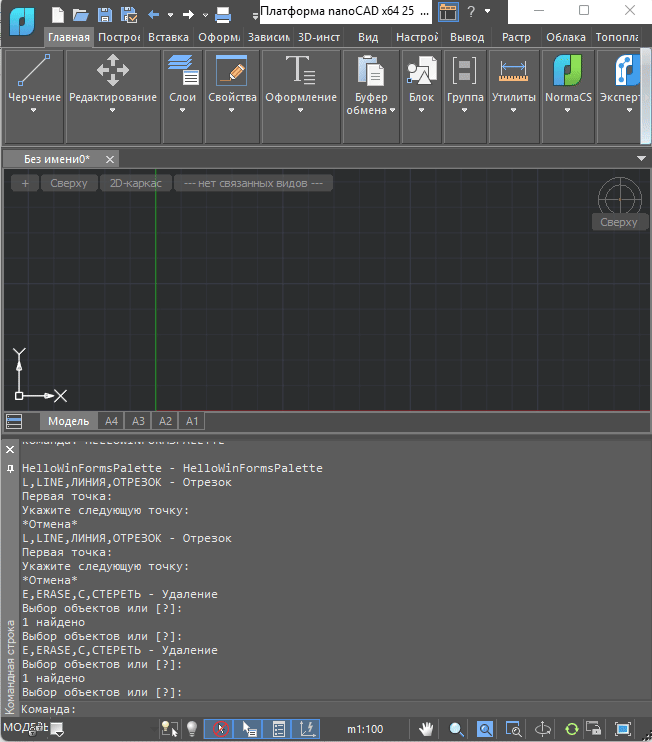
Task: Toggle the highlighted zoom button in status bar
Action: pyautogui.click(x=485, y=729)
